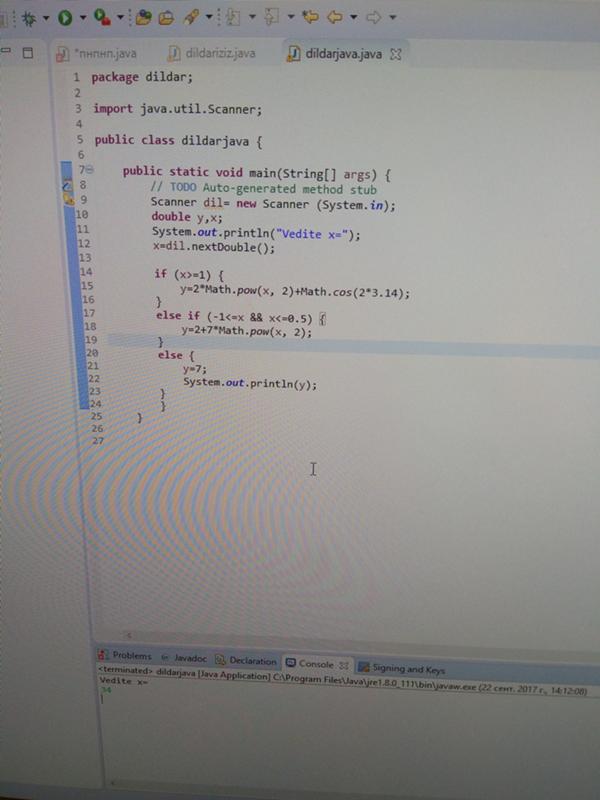600x800 pixels.
Task: Open the Run configurations dropdown arrow
Action: coord(83,18)
